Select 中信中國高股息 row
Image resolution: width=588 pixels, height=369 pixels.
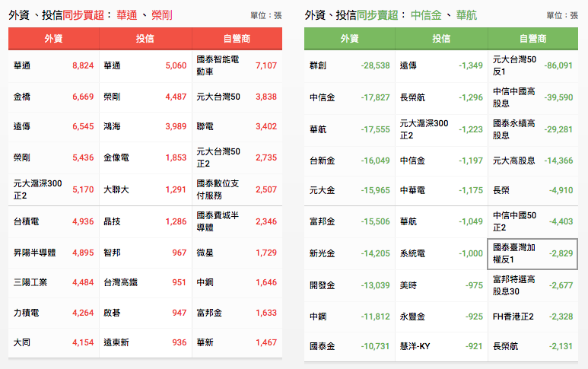(x=533, y=97)
